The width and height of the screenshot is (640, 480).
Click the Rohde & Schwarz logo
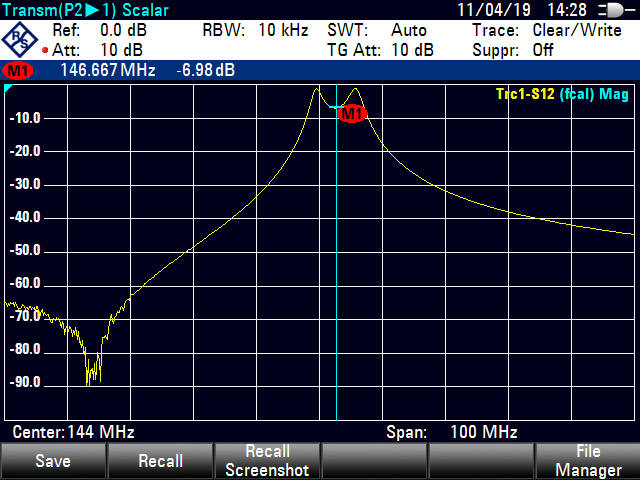(21, 39)
